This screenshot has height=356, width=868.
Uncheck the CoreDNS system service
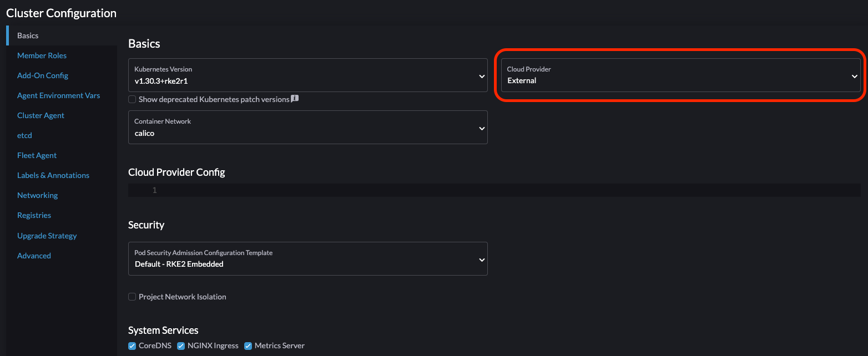point(132,346)
